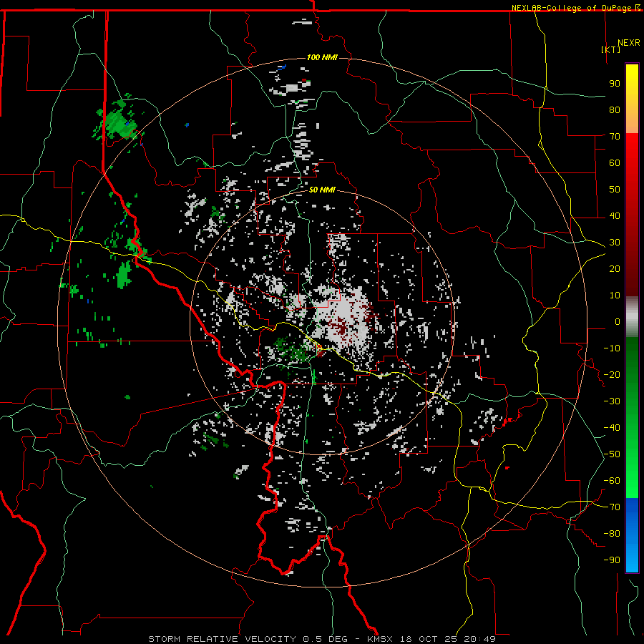Click the 70 value on the velocity scale
Screen dimensions: 644x644
click(615, 137)
